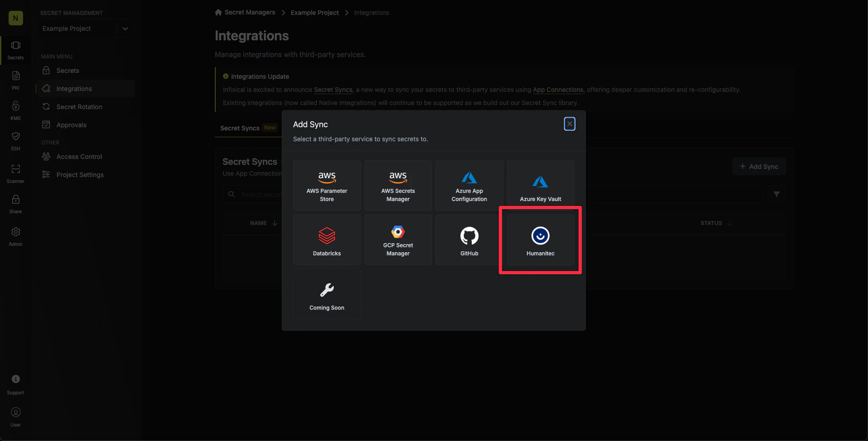Open the KMS section in icon rail

tap(16, 111)
